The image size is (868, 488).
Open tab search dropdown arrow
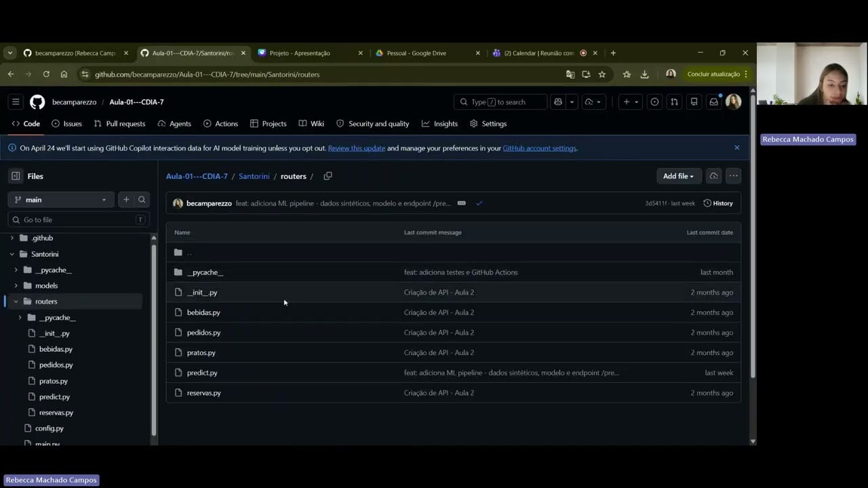pyautogui.click(x=9, y=53)
